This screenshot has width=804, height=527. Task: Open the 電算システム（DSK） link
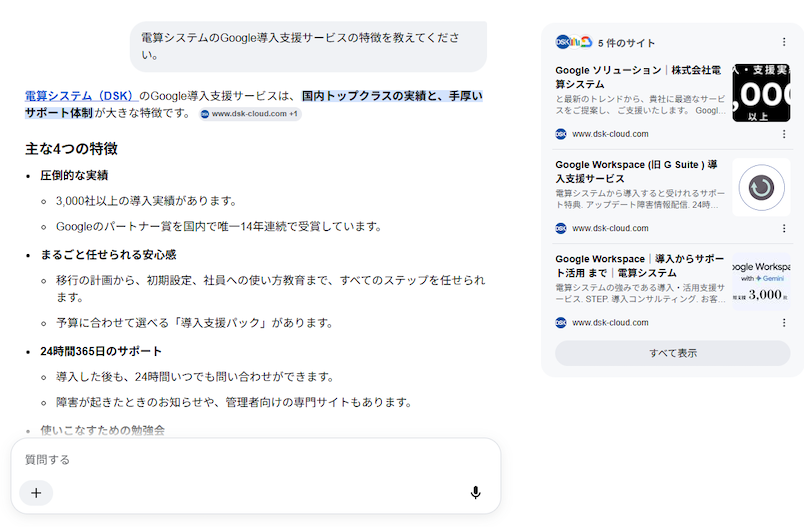[81, 96]
